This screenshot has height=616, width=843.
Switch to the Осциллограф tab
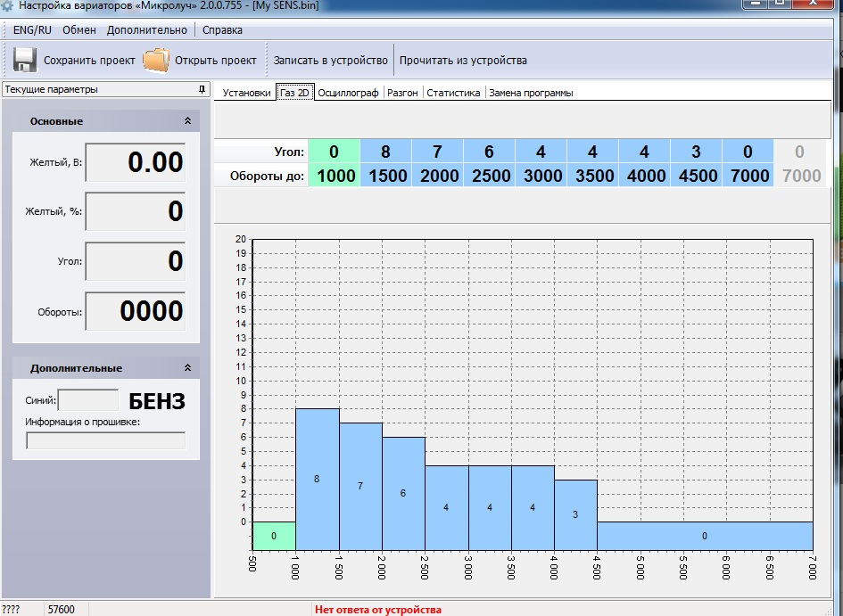[x=348, y=93]
